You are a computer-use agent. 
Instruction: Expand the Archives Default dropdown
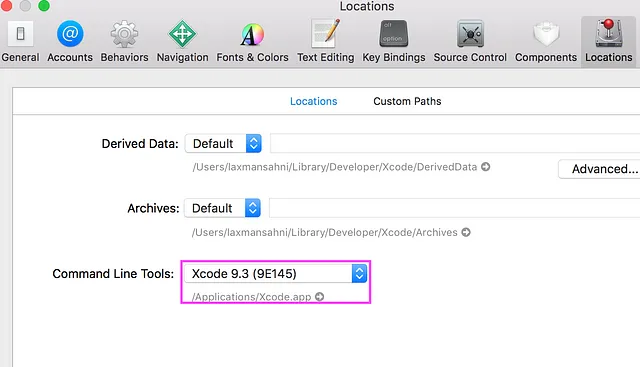pos(222,208)
